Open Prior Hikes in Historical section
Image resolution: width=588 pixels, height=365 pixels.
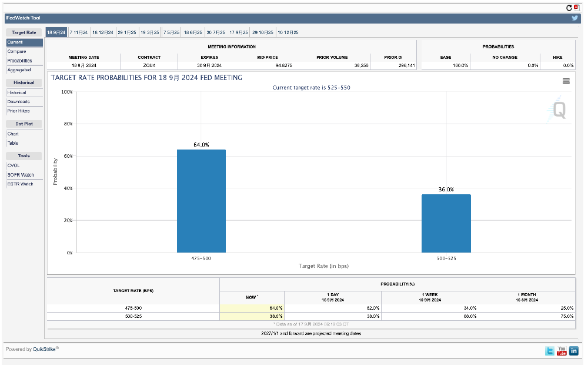(x=18, y=111)
